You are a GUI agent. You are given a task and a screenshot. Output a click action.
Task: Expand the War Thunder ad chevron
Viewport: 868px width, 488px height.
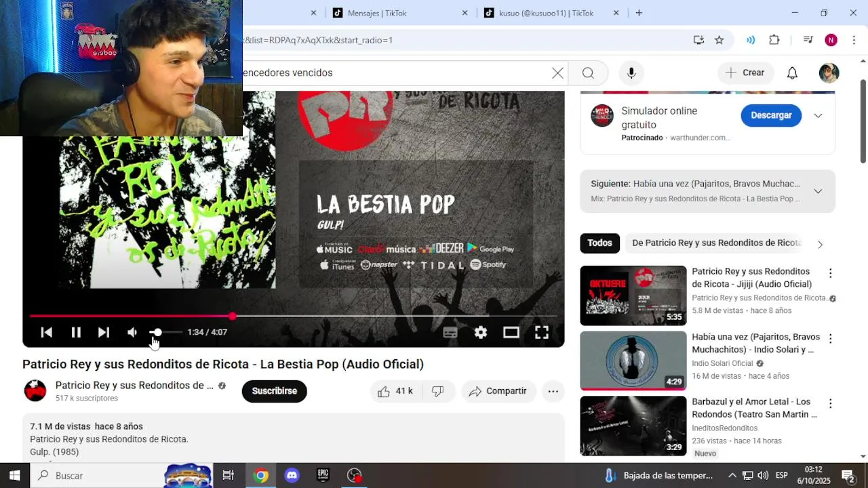click(818, 115)
